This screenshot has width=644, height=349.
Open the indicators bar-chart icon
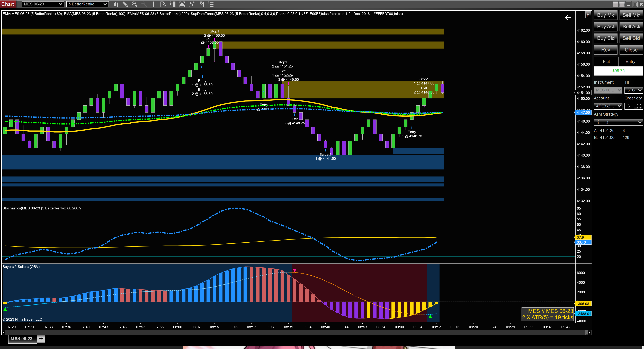click(182, 4)
